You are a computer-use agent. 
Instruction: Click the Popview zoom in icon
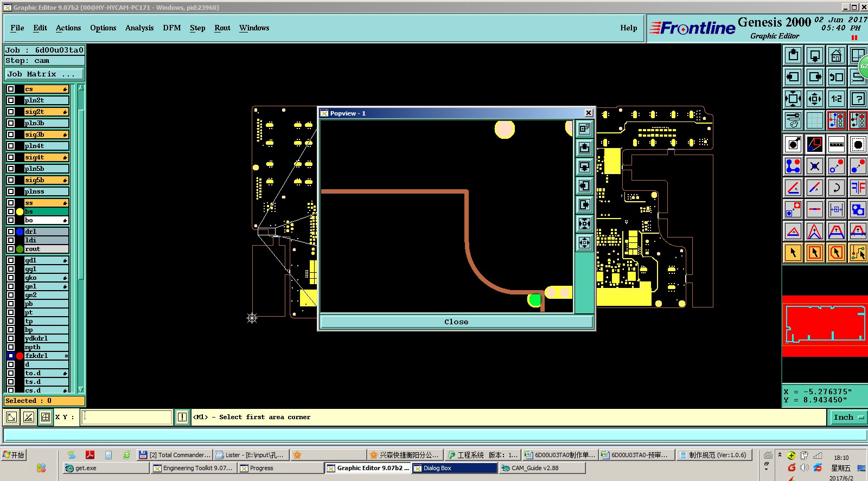tap(584, 223)
